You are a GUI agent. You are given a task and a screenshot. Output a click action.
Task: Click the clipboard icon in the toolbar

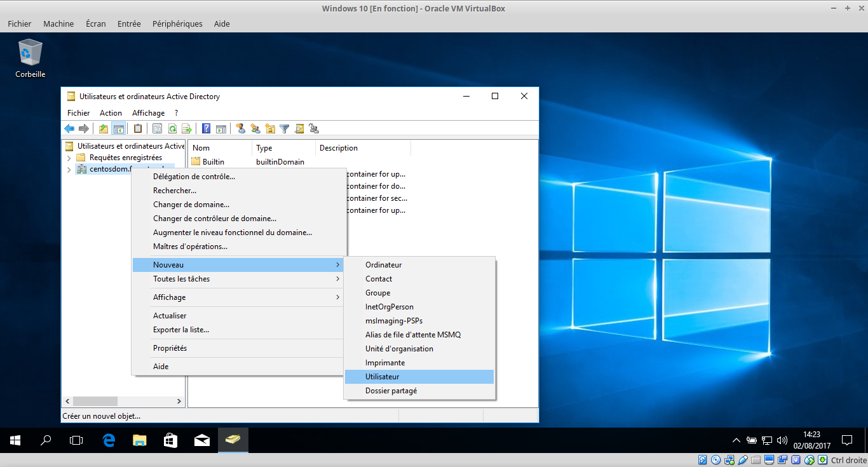click(x=138, y=129)
